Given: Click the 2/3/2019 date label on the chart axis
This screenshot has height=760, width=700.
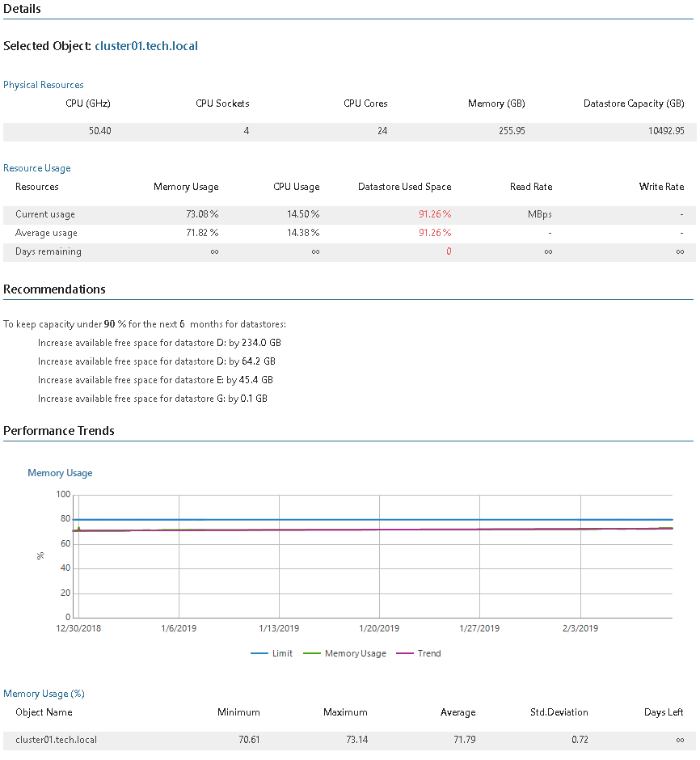Looking at the screenshot, I should [x=580, y=629].
